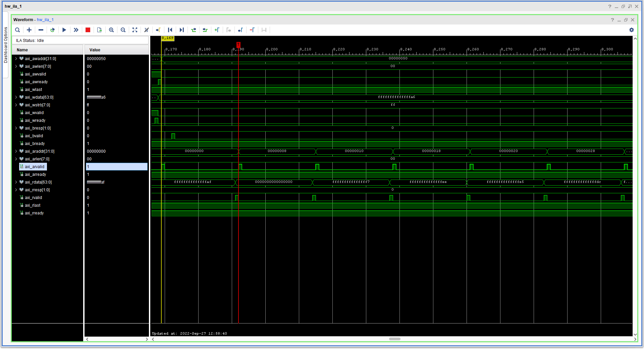Expand the axi_wstrb[7:0] bus

point(16,105)
